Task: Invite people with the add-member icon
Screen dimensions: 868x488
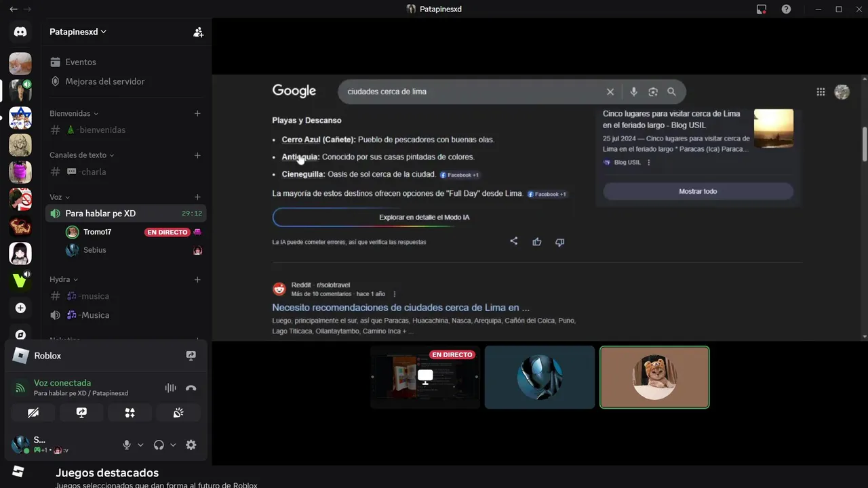Action: pyautogui.click(x=198, y=32)
